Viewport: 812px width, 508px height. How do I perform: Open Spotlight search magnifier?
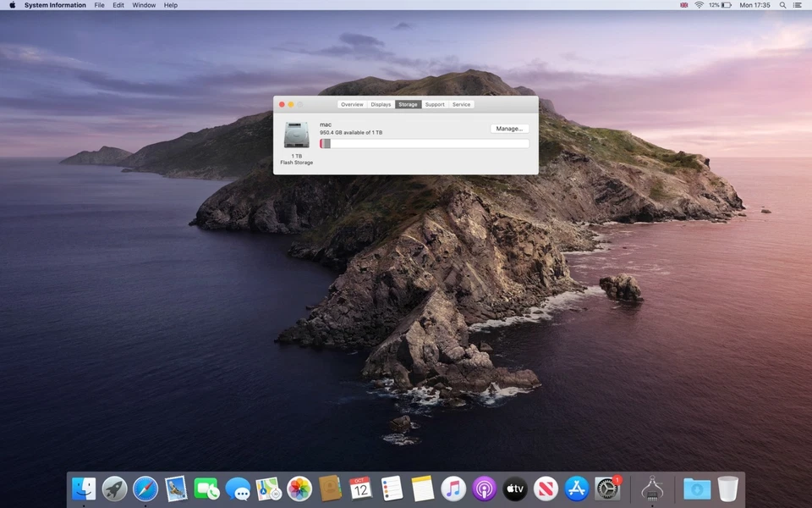[x=783, y=5]
